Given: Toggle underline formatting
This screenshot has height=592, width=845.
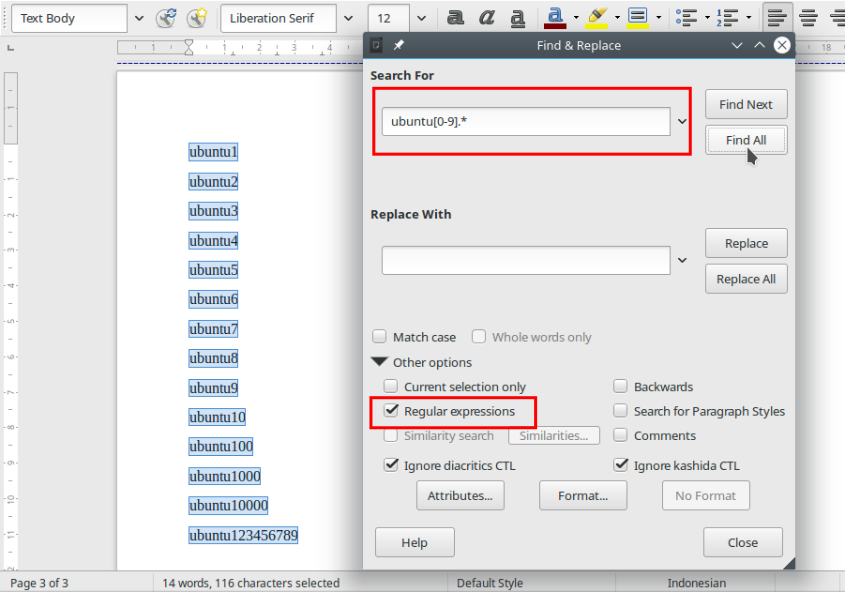Looking at the screenshot, I should coord(518,16).
